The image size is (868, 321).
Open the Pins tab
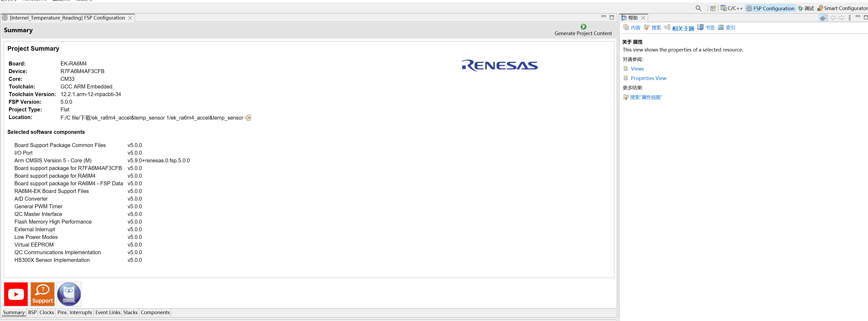(x=62, y=313)
